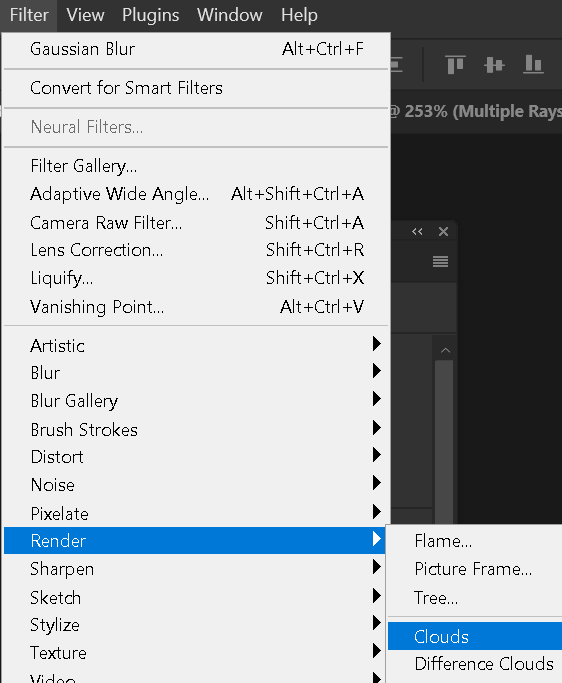This screenshot has height=683, width=562.
Task: Collapse the panel with double-arrow icon
Action: click(x=417, y=231)
